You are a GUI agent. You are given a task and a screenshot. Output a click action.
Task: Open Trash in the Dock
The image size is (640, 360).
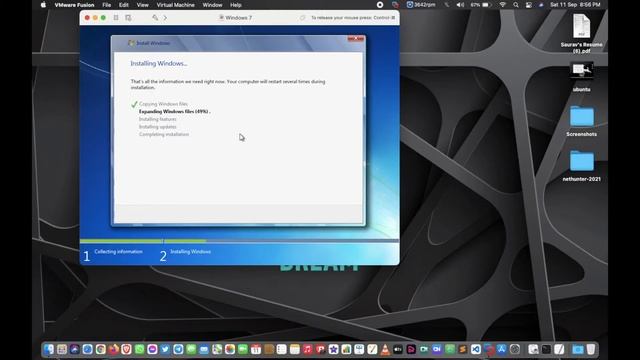click(x=591, y=349)
